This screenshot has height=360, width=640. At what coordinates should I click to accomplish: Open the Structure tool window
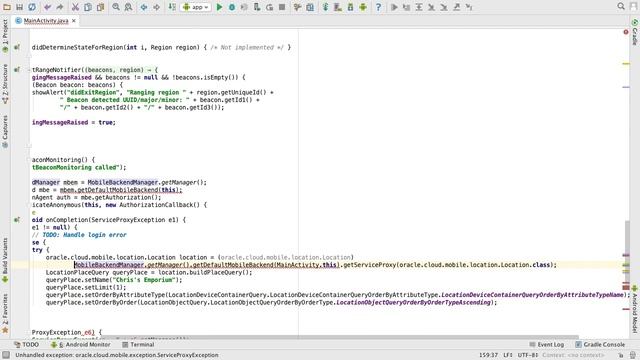(5, 84)
